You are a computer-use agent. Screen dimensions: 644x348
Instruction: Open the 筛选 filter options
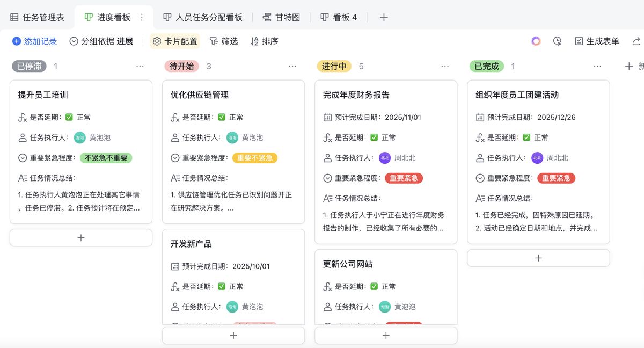223,41
